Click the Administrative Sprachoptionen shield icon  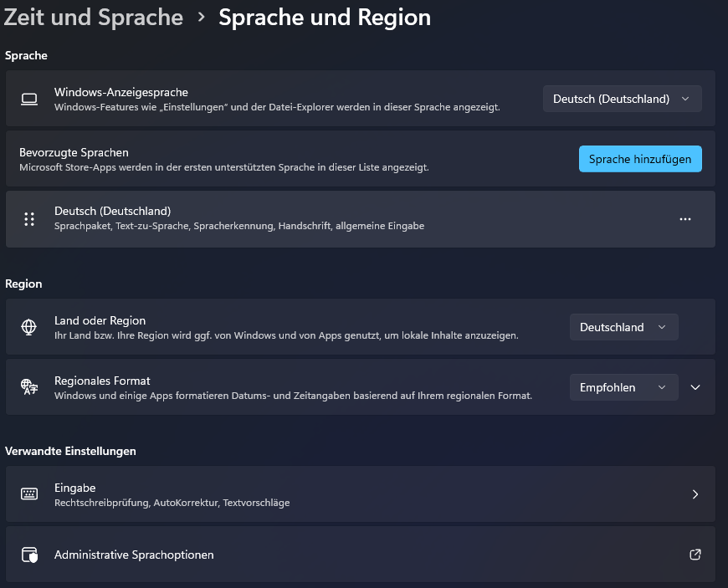29,555
